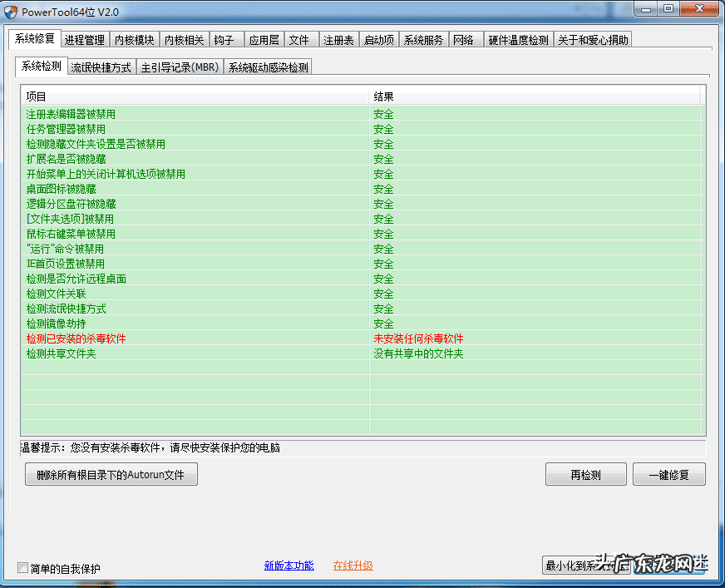Screen dimensions: 725x588
Task: Switch to the 启动项 tab
Action: [379, 39]
